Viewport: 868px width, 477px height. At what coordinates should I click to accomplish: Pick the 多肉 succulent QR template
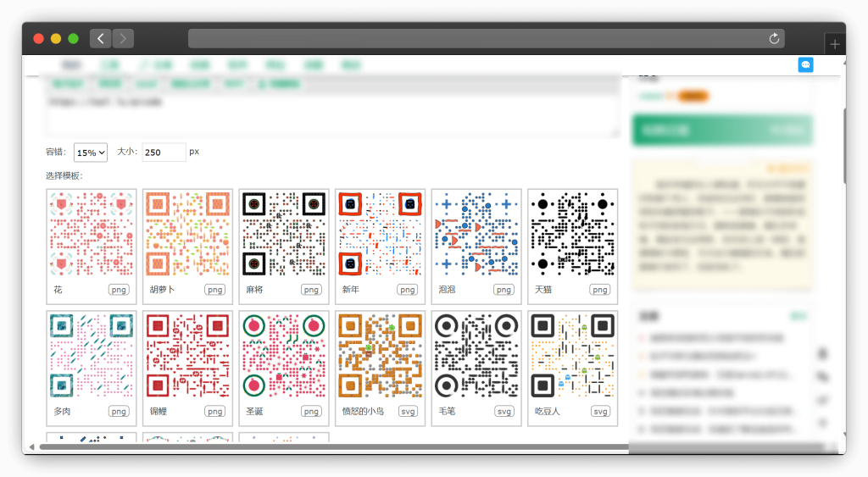click(92, 357)
